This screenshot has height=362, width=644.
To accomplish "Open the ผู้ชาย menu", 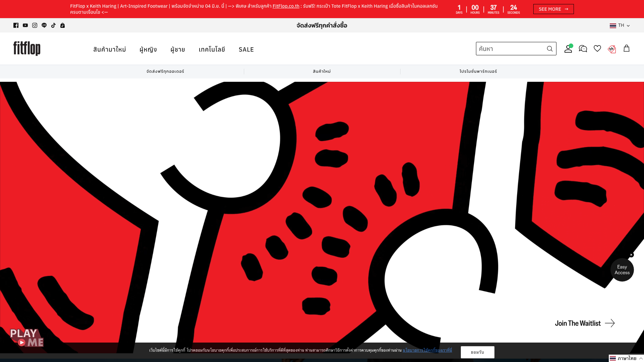I will click(x=178, y=49).
